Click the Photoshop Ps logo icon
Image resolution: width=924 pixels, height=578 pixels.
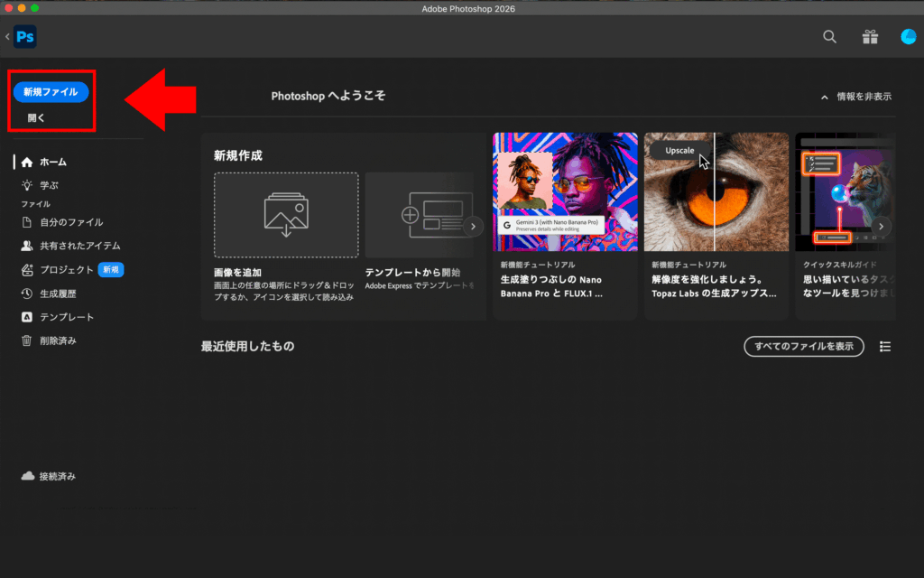pos(25,37)
